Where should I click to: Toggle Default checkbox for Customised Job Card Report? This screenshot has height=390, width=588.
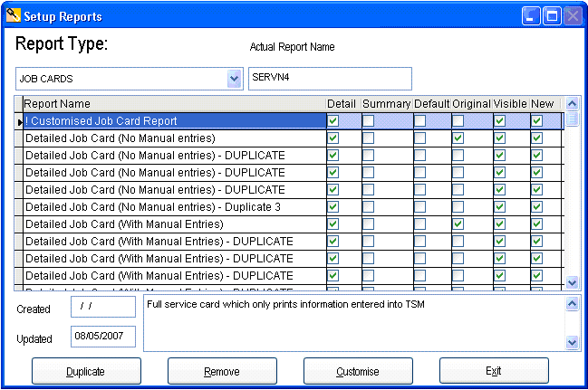(420, 120)
